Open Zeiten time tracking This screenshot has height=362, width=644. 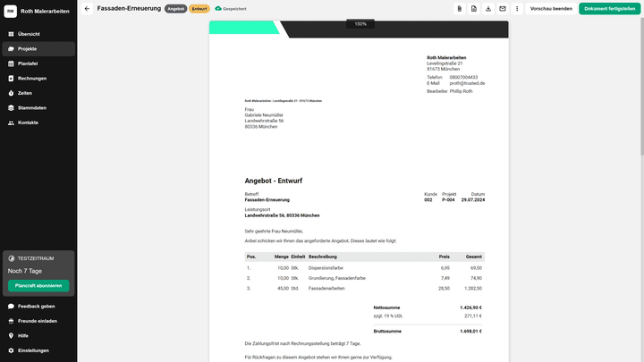click(25, 93)
